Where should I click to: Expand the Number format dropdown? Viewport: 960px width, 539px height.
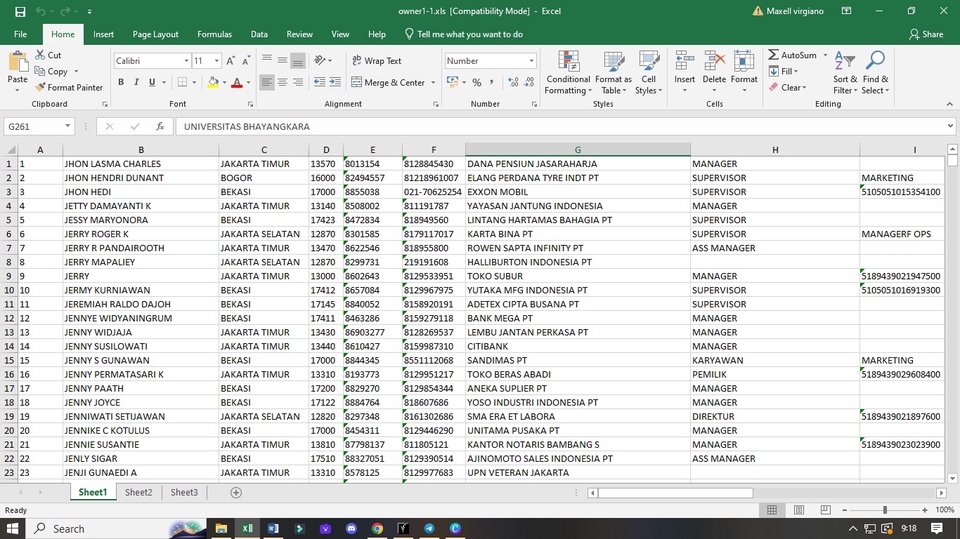click(x=531, y=61)
